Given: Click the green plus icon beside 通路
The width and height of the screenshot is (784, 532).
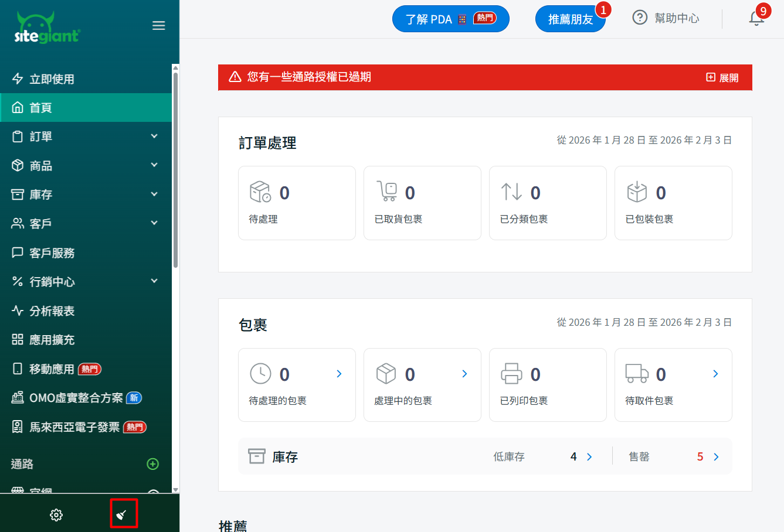Looking at the screenshot, I should (x=152, y=464).
